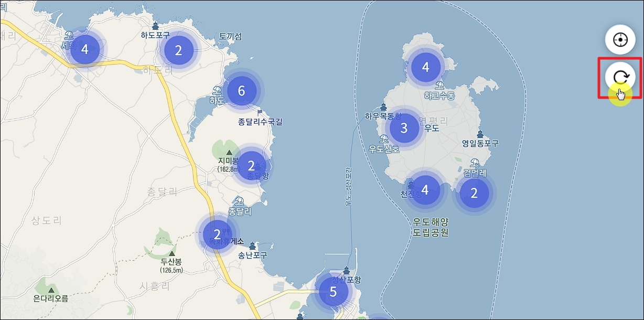The image size is (644, 320).
Task: Click the 우도해양도립공원 label
Action: pyautogui.click(x=431, y=227)
